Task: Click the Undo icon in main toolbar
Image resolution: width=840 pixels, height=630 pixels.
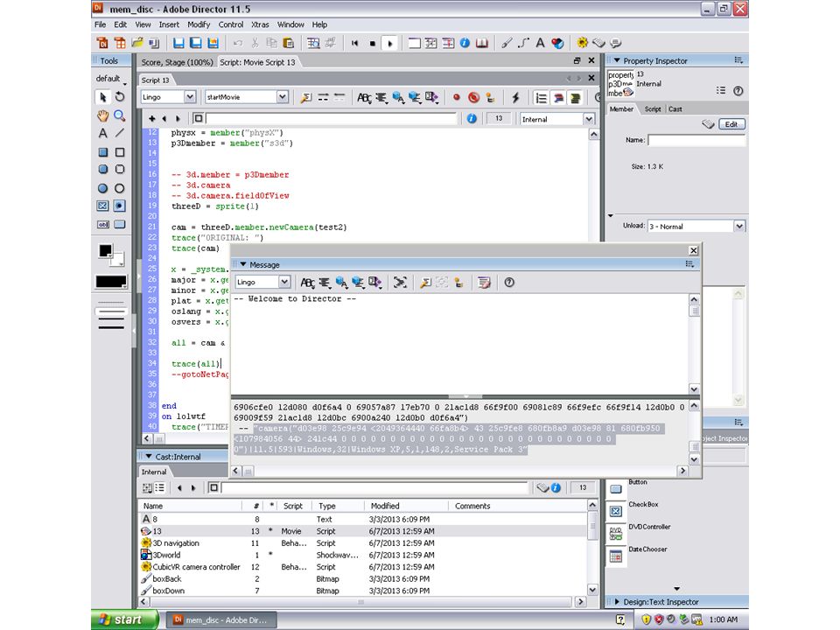Action: click(x=238, y=43)
